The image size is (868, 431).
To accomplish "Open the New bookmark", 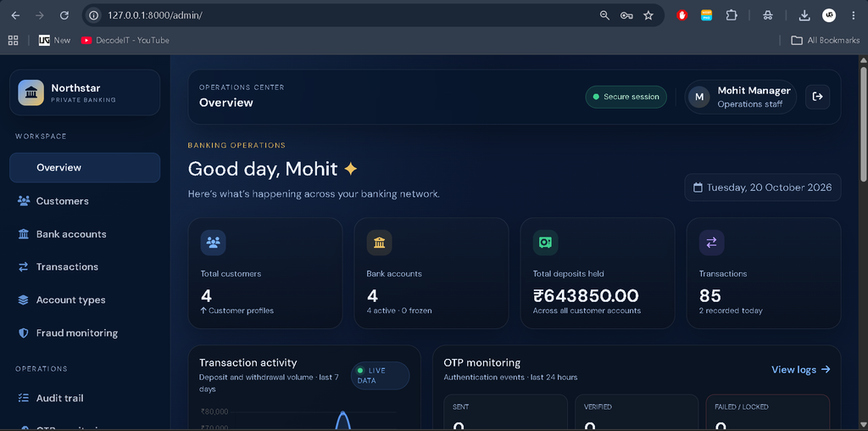I will click(55, 40).
